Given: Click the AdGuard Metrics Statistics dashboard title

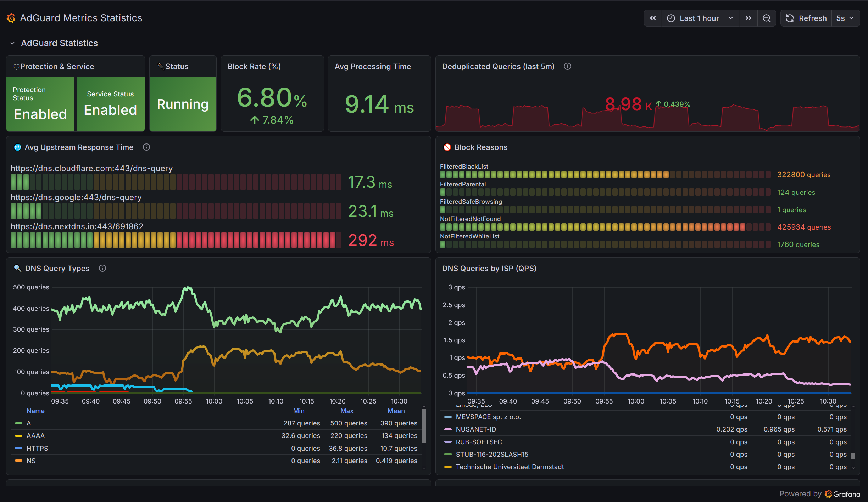Looking at the screenshot, I should tap(81, 18).
